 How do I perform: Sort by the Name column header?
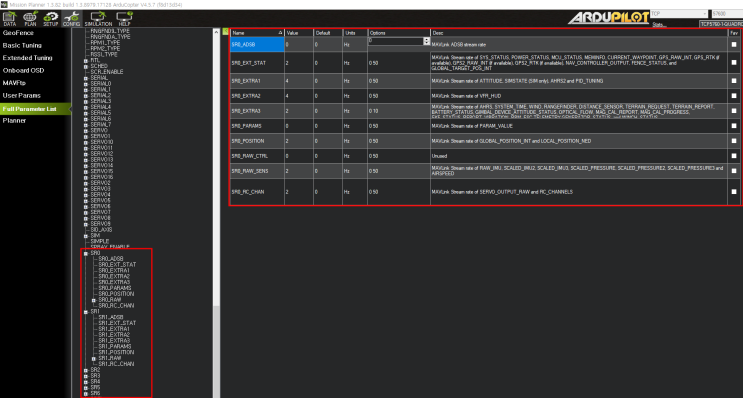[x=257, y=33]
